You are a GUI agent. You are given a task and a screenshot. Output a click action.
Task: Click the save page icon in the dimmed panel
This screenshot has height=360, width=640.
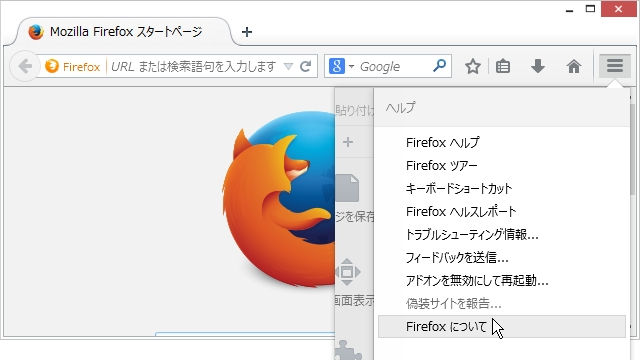click(x=347, y=188)
